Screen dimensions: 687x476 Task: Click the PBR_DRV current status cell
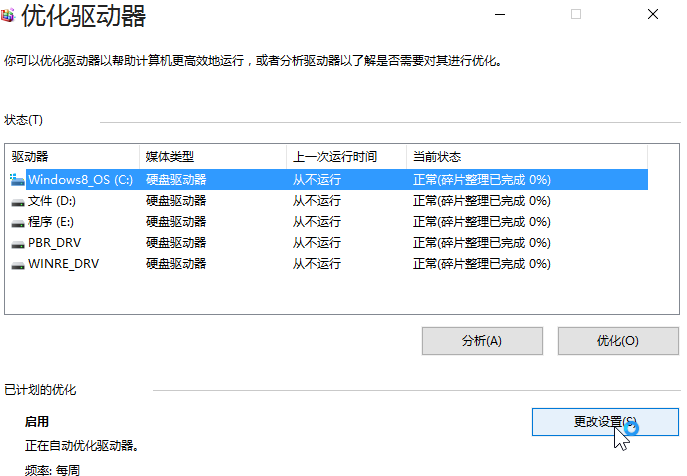481,243
